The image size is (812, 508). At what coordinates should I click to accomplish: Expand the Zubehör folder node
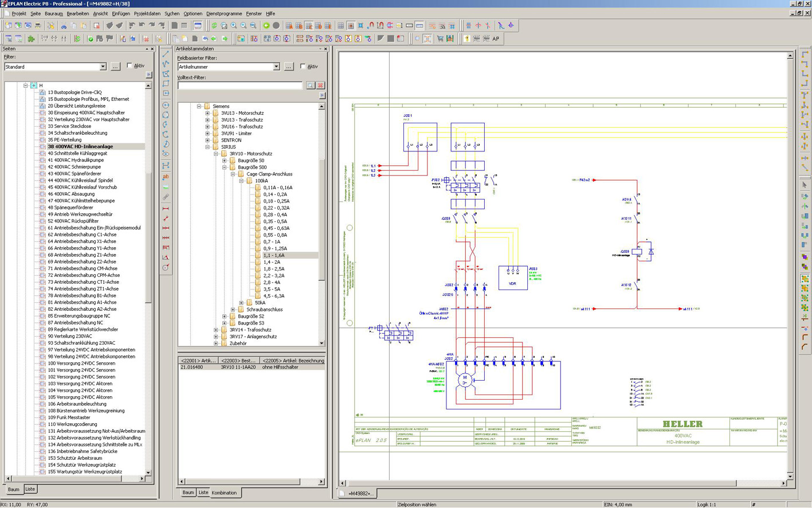coord(216,343)
